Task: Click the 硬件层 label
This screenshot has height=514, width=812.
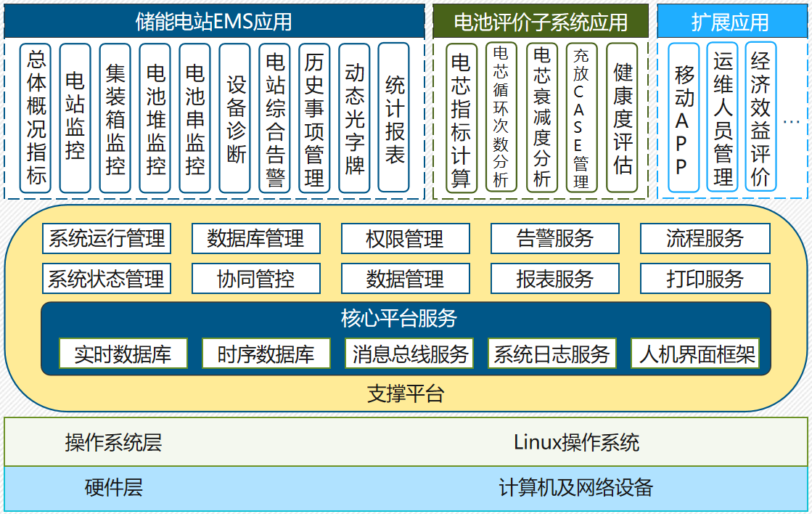Action: (x=113, y=488)
